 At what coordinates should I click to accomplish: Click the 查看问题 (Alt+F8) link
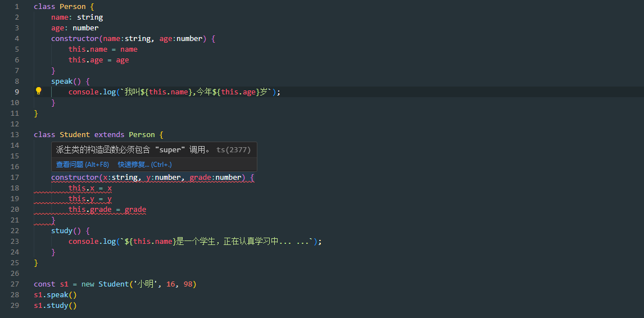(x=82, y=165)
